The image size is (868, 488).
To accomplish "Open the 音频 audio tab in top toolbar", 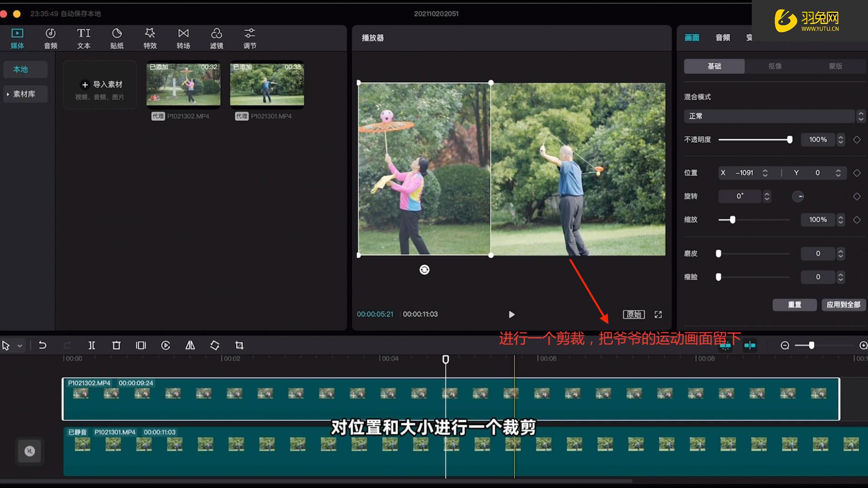I will pyautogui.click(x=51, y=38).
